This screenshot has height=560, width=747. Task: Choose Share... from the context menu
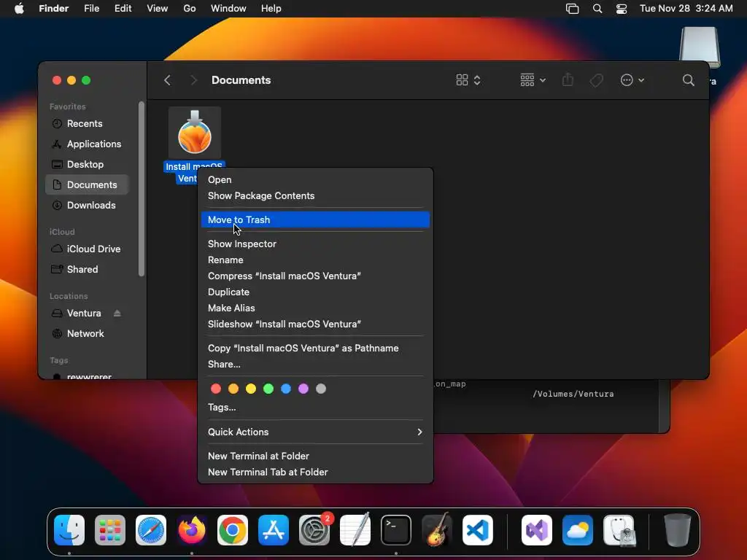tap(315, 365)
